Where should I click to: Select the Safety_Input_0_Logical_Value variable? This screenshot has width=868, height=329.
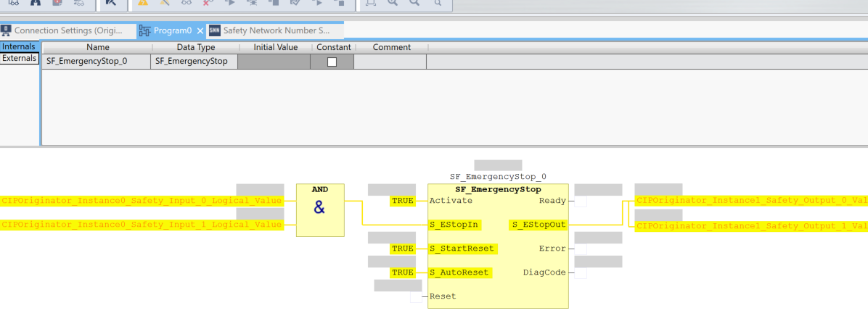click(x=142, y=201)
